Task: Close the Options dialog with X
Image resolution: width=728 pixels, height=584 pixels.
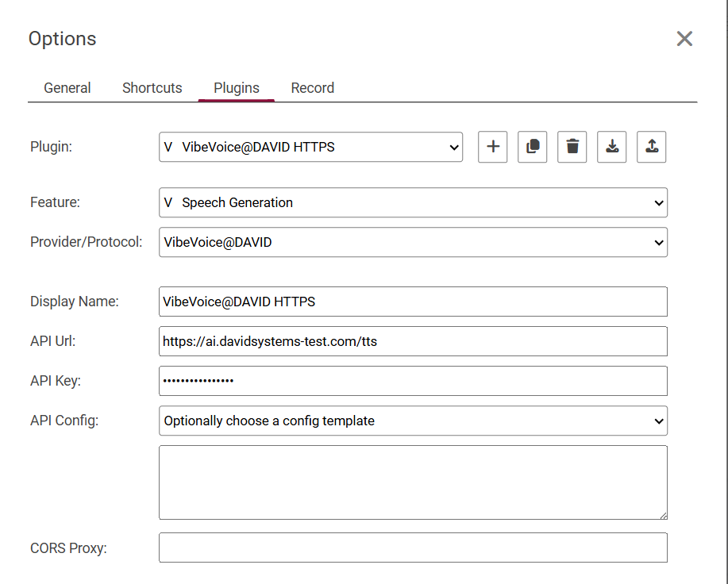Action: pyautogui.click(x=684, y=39)
